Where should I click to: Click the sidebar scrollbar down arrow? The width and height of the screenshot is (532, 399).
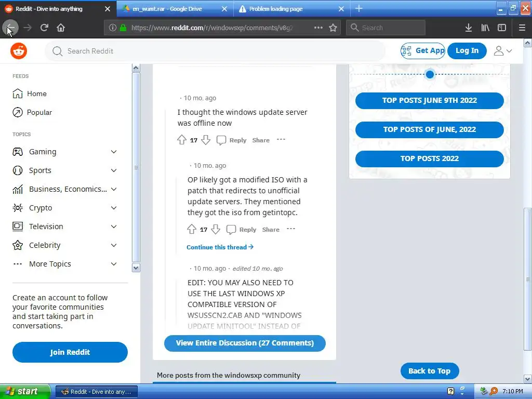point(136,268)
